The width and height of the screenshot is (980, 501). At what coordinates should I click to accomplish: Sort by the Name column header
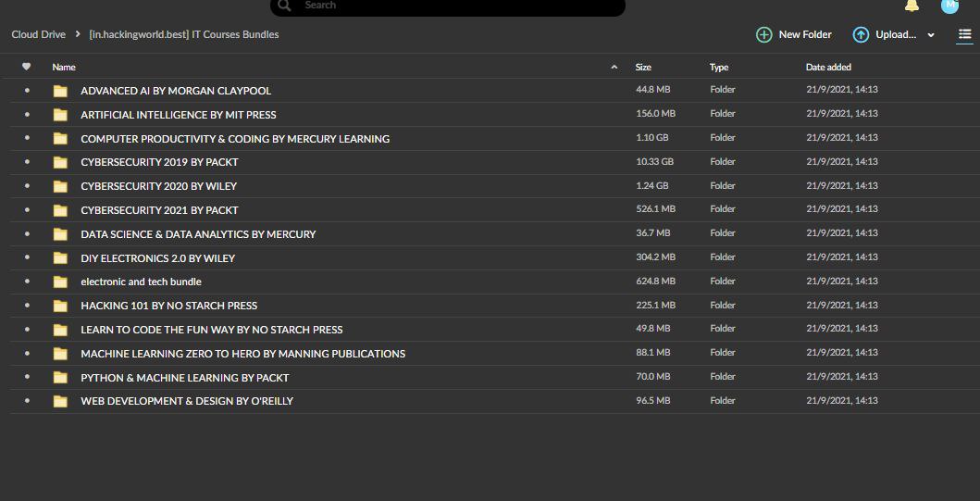(64, 67)
